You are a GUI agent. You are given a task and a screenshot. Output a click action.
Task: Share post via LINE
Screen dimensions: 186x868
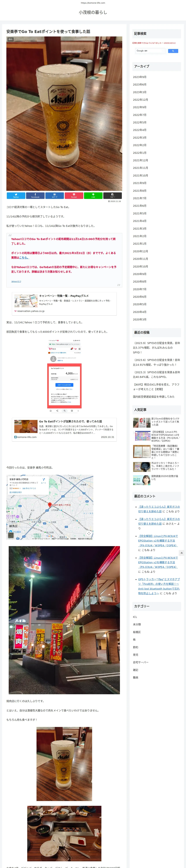(93, 195)
